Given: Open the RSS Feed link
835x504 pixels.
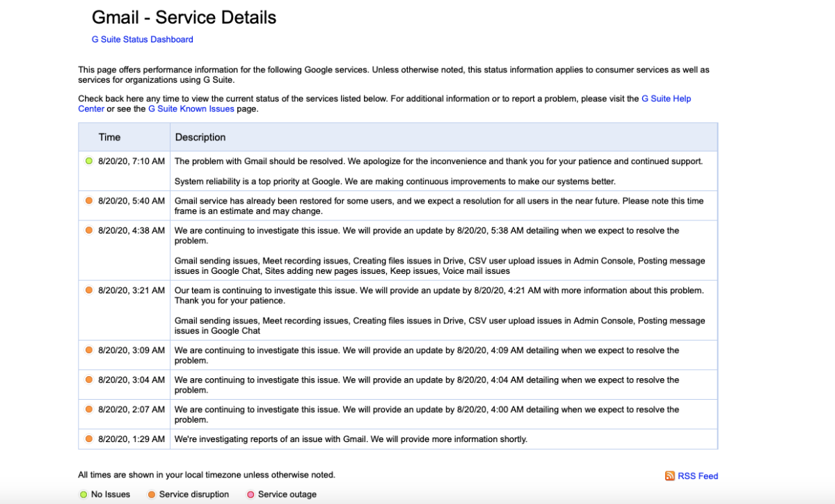Looking at the screenshot, I should (x=697, y=476).
